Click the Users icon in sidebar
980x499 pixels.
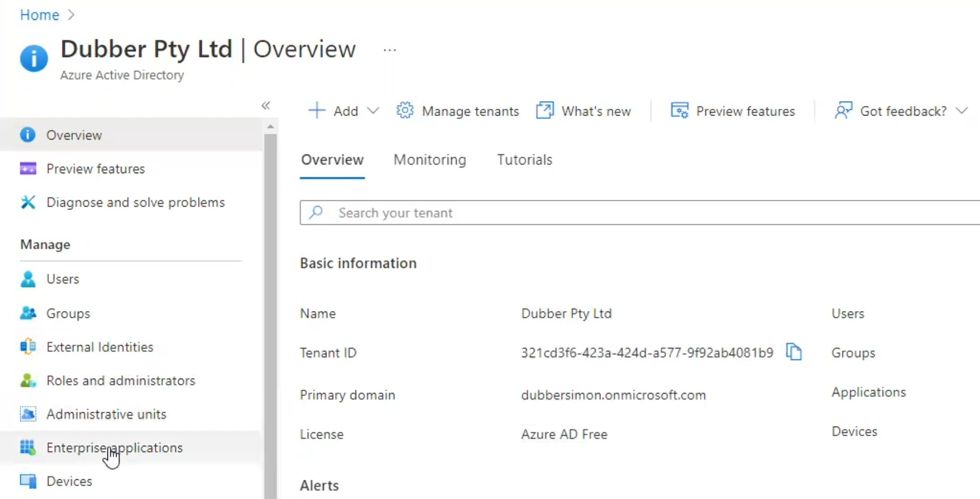click(28, 279)
